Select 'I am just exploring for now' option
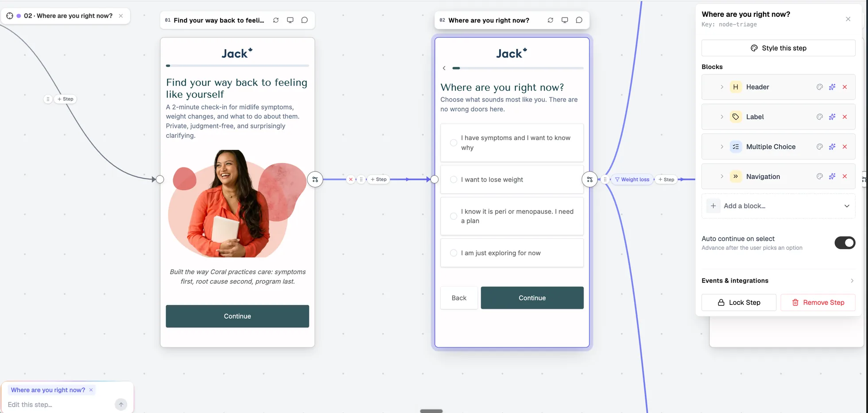Viewport: 868px width, 413px height. click(512, 253)
